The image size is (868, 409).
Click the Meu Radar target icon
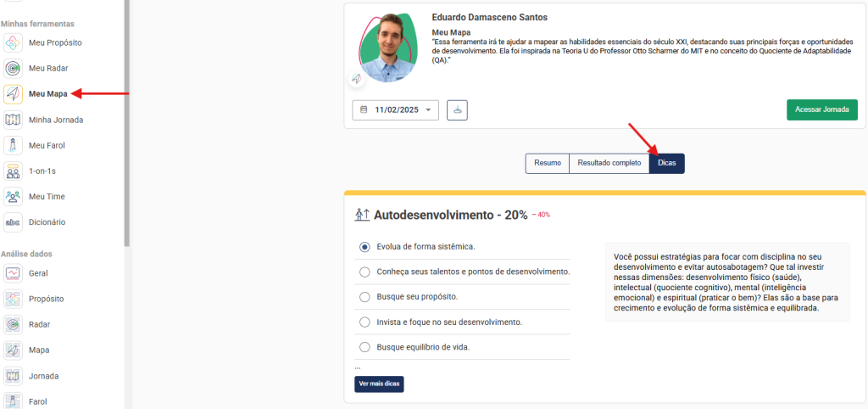pos(14,68)
